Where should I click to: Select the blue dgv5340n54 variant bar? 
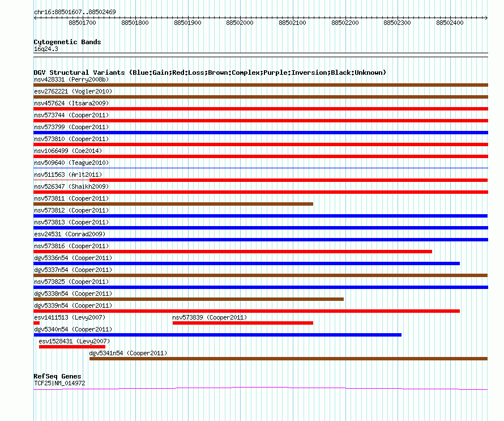point(217,335)
